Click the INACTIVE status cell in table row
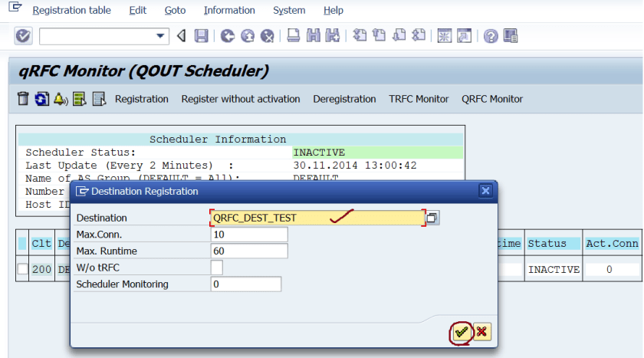Viewport: 644px width, 358px height. [554, 269]
